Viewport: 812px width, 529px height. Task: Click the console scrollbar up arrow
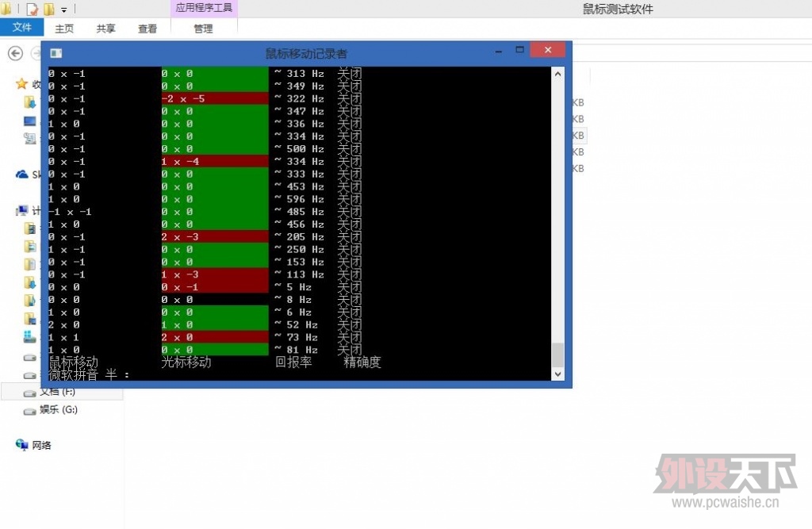557,74
